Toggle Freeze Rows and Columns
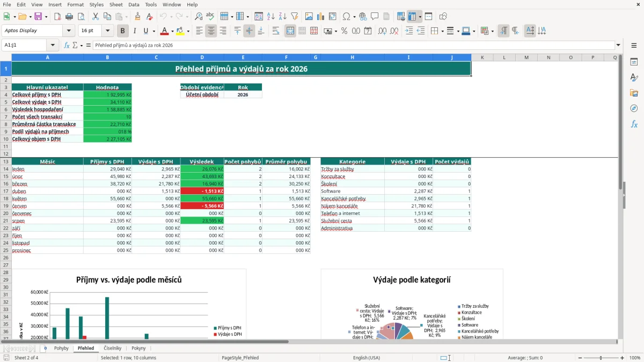Screen dimensions: 644x362 (x=412, y=17)
